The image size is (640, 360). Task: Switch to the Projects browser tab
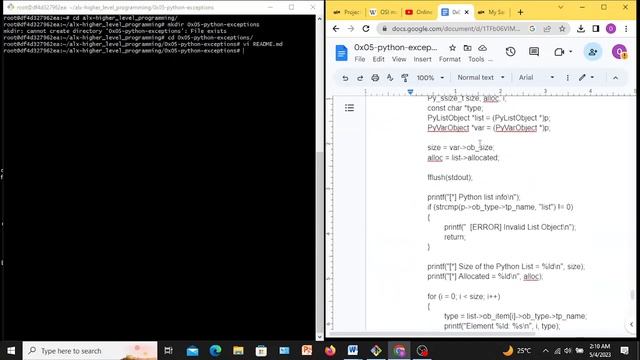[347, 12]
